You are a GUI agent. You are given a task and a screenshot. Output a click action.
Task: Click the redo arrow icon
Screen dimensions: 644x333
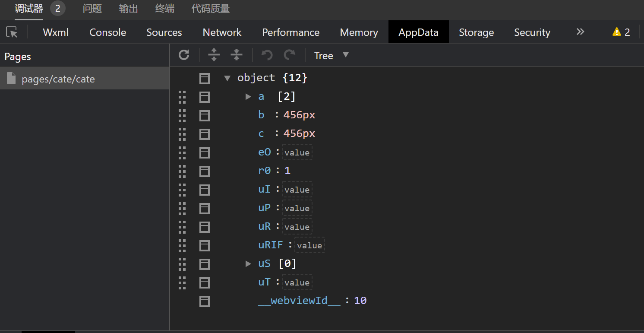point(289,55)
